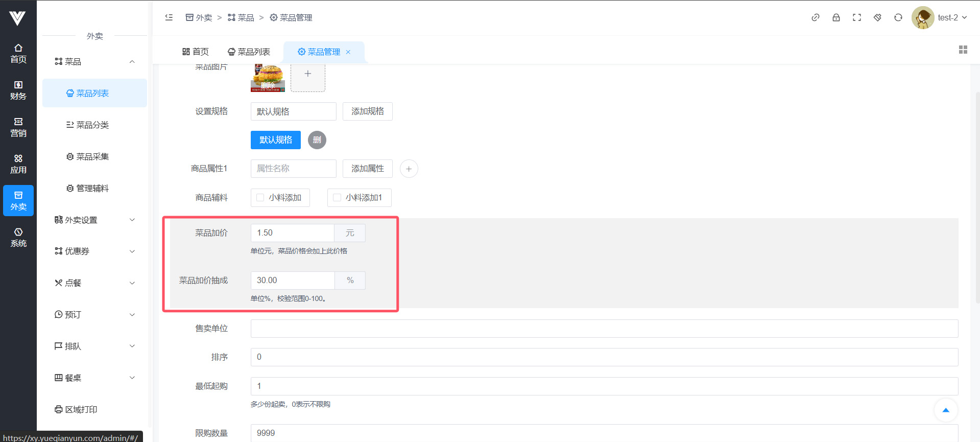This screenshot has width=980, height=442.
Task: Click the 添加规格 button
Action: tap(367, 111)
